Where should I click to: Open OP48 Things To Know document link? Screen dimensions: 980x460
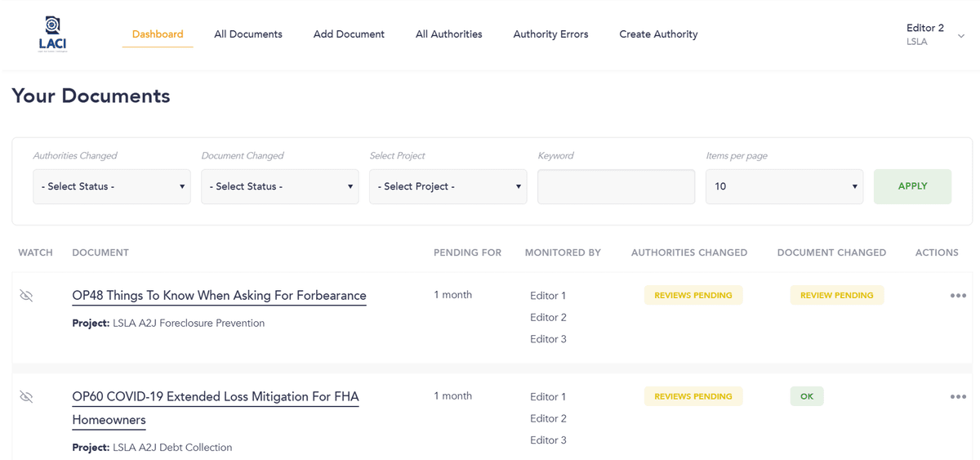tap(219, 296)
